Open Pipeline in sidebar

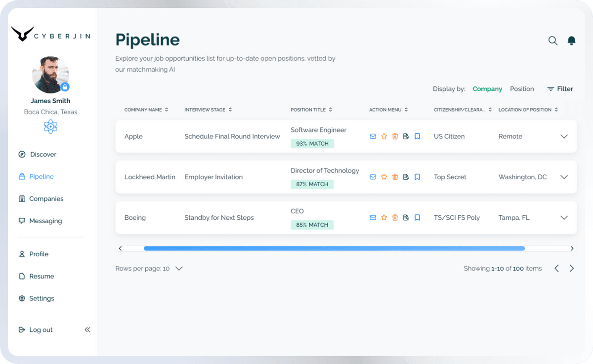pyautogui.click(x=36, y=176)
